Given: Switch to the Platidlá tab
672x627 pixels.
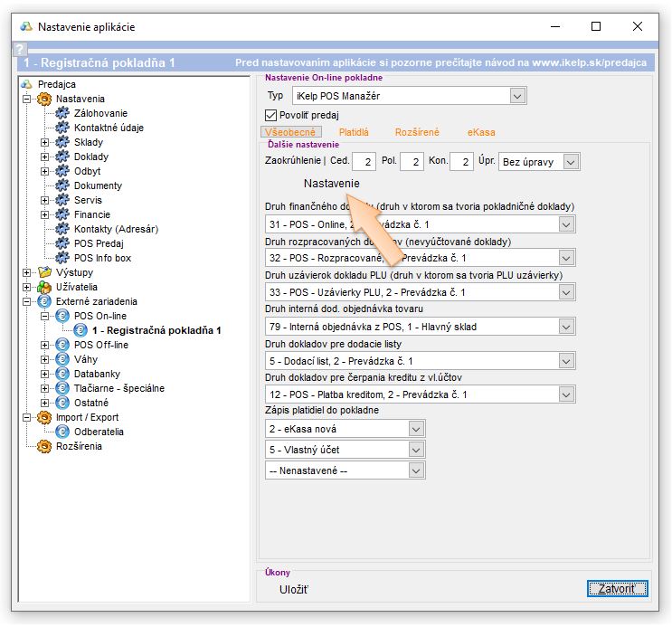Looking at the screenshot, I should (354, 132).
